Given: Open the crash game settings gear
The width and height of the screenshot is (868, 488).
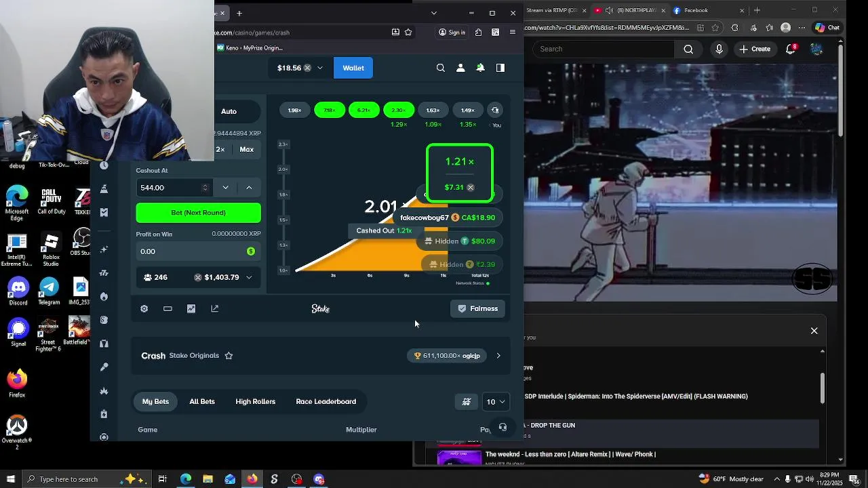Looking at the screenshot, I should tap(144, 308).
